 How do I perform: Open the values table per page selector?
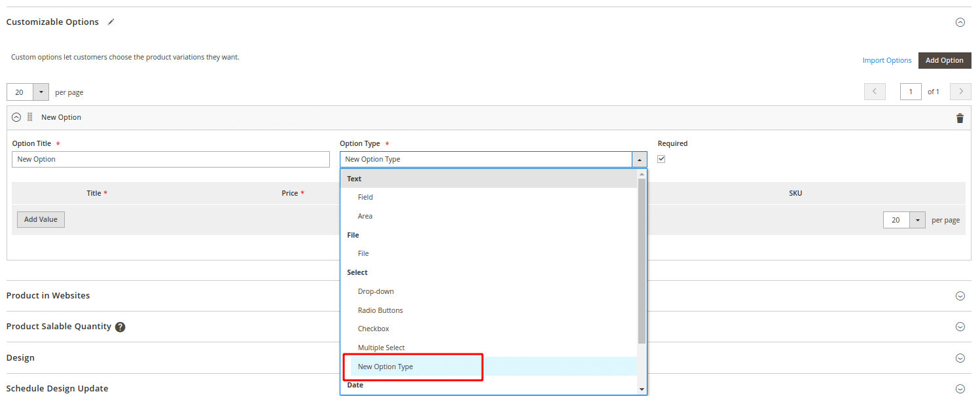tap(916, 220)
